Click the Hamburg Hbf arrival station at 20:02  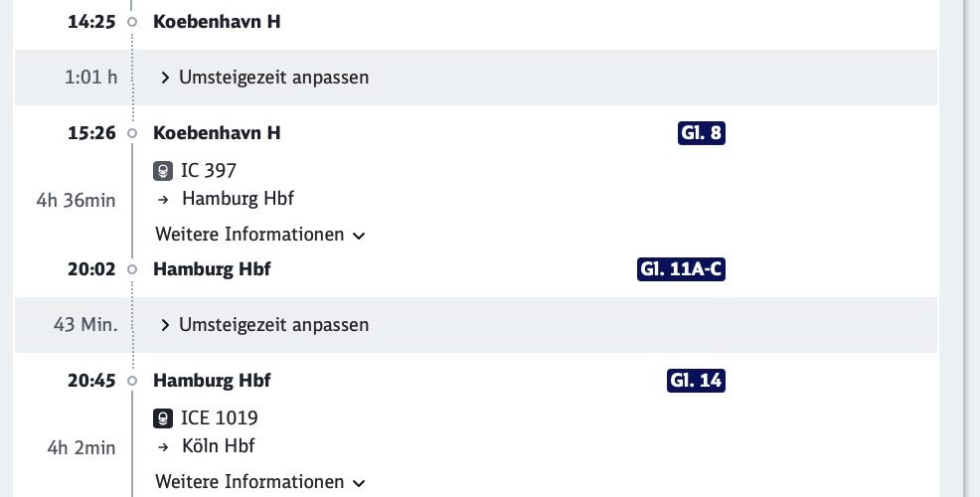point(212,269)
